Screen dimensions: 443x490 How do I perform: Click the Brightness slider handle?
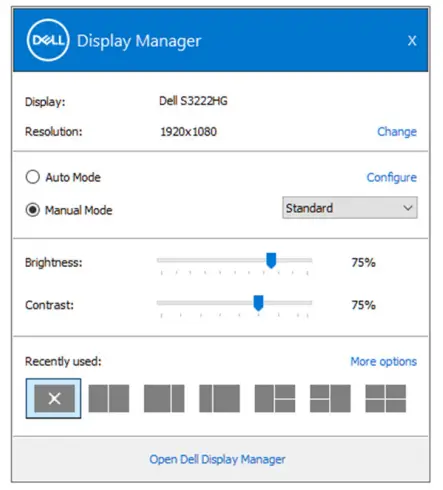click(x=271, y=260)
